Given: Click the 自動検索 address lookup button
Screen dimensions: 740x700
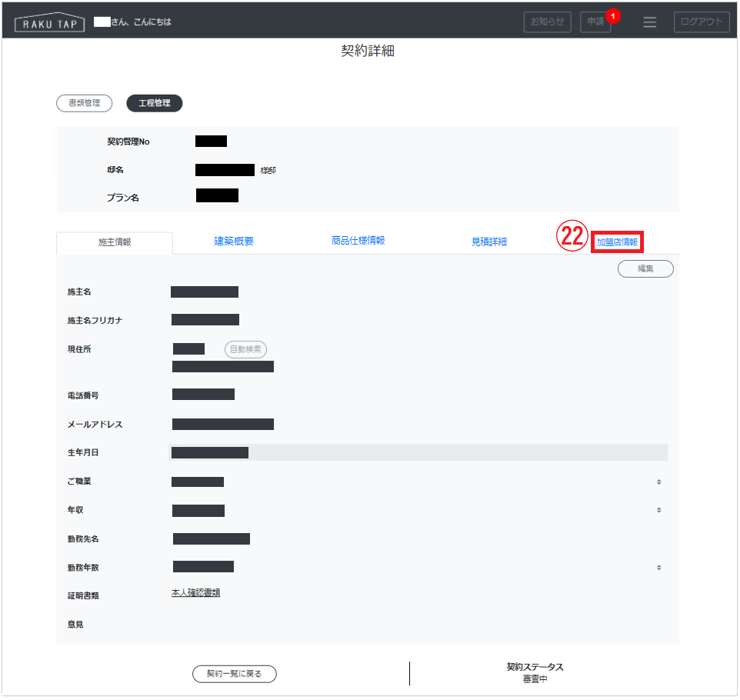Looking at the screenshot, I should pyautogui.click(x=245, y=349).
